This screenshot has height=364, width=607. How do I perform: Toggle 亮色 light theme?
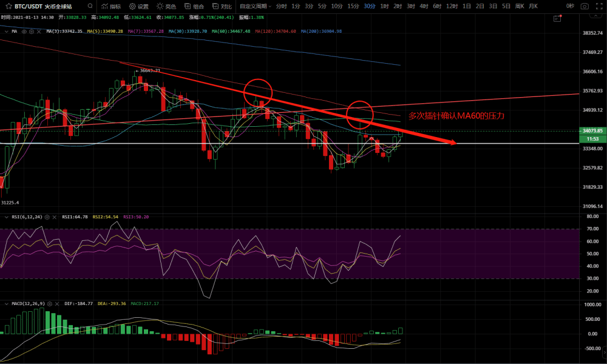tap(166, 6)
